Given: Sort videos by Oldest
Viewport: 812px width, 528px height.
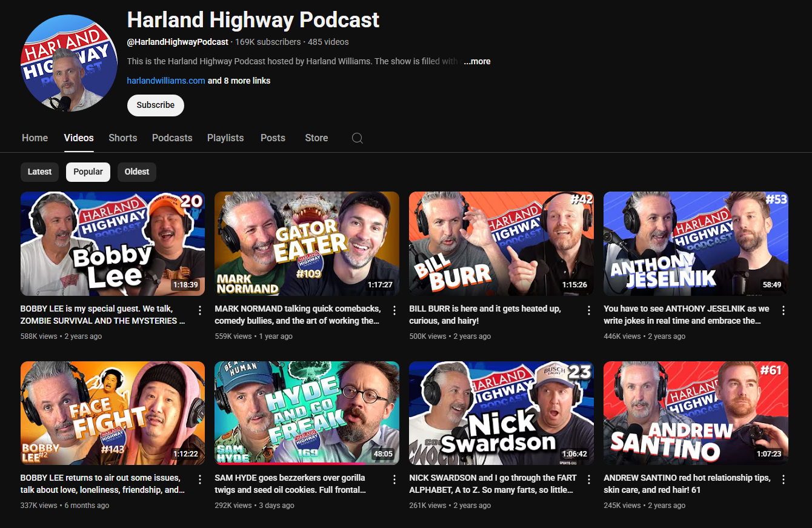Looking at the screenshot, I should click(137, 172).
